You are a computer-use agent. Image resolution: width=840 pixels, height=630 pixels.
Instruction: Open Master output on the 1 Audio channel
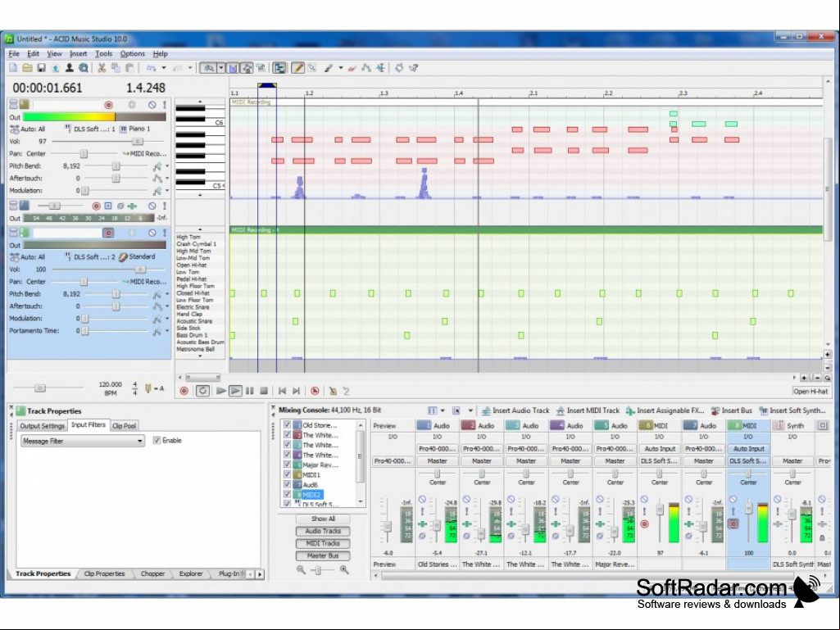coord(437,460)
